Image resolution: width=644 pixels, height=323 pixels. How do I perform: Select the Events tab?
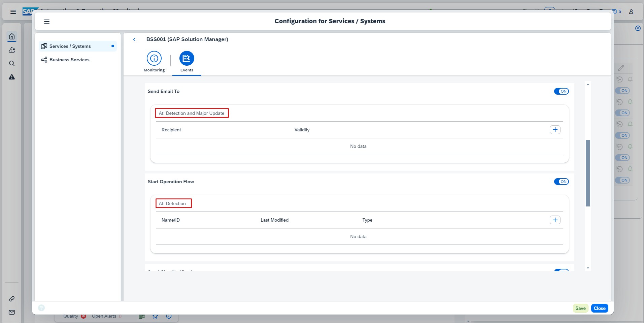(187, 61)
